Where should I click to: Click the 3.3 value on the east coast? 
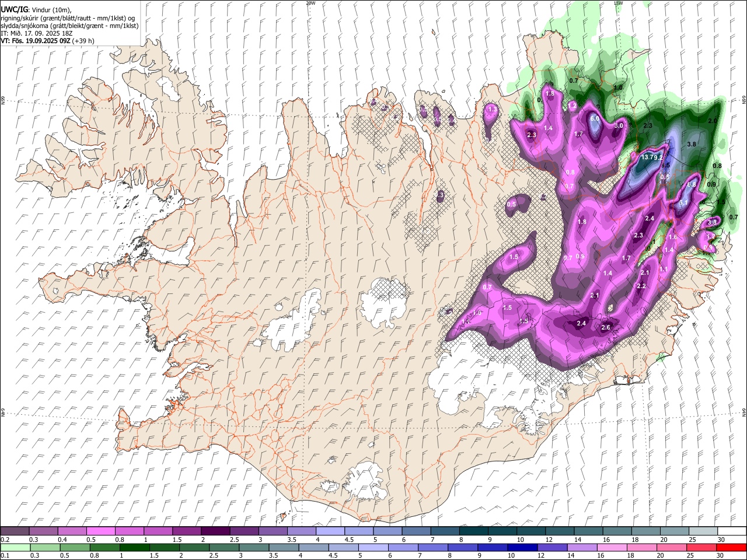click(x=712, y=222)
